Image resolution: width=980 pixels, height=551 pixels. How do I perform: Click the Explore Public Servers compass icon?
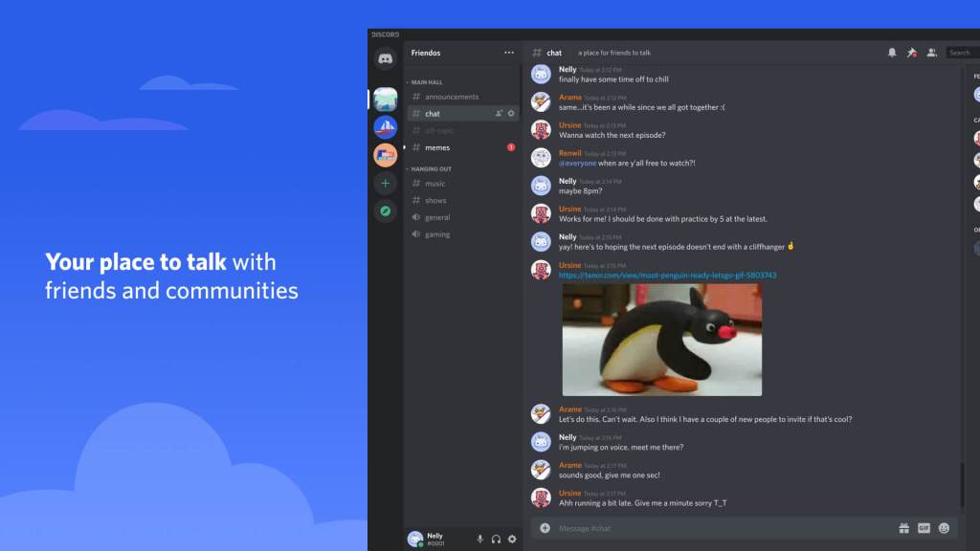[x=385, y=211]
